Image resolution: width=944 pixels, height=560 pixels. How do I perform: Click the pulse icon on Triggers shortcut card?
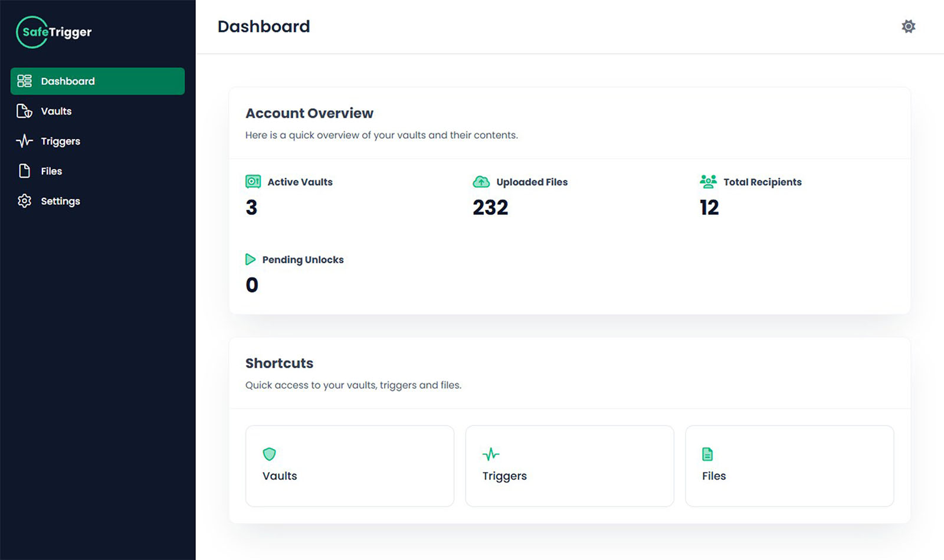tap(490, 454)
